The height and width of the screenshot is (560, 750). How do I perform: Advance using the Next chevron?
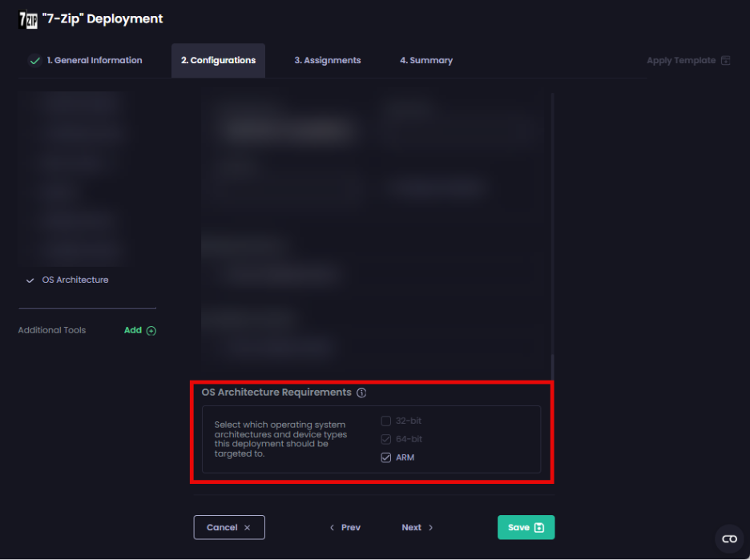pos(430,528)
